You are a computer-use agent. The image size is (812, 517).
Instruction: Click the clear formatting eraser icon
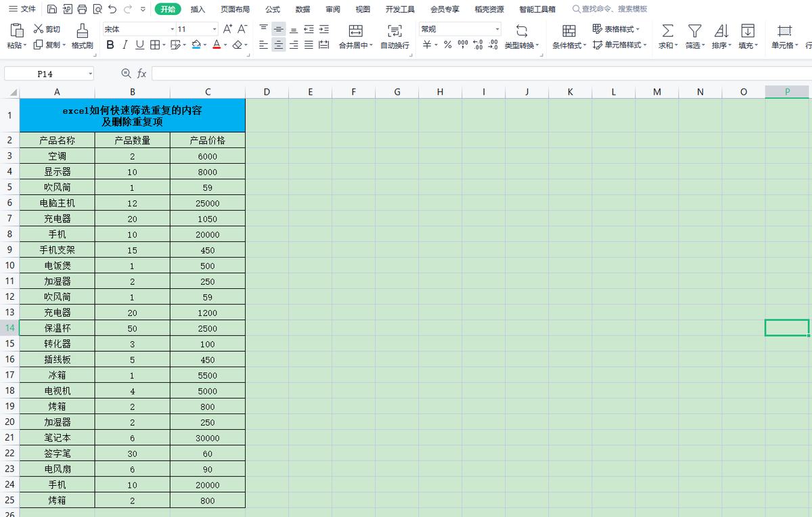coord(237,45)
